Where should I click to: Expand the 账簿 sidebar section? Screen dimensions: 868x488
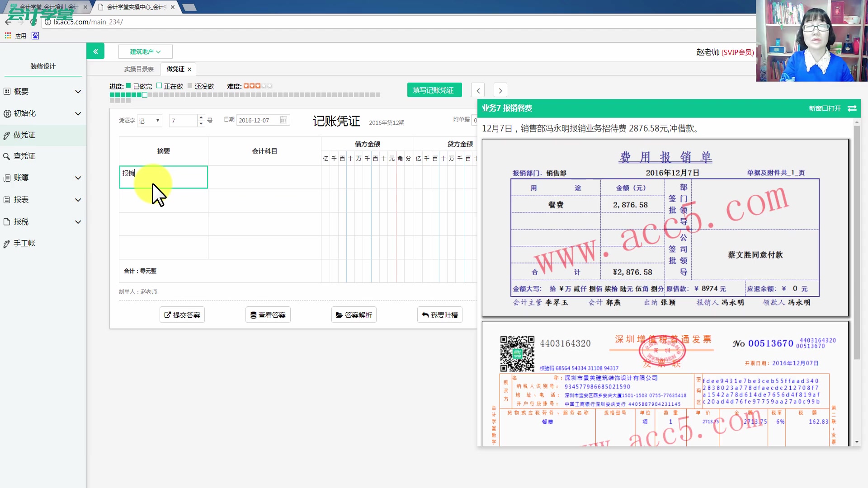click(x=22, y=178)
